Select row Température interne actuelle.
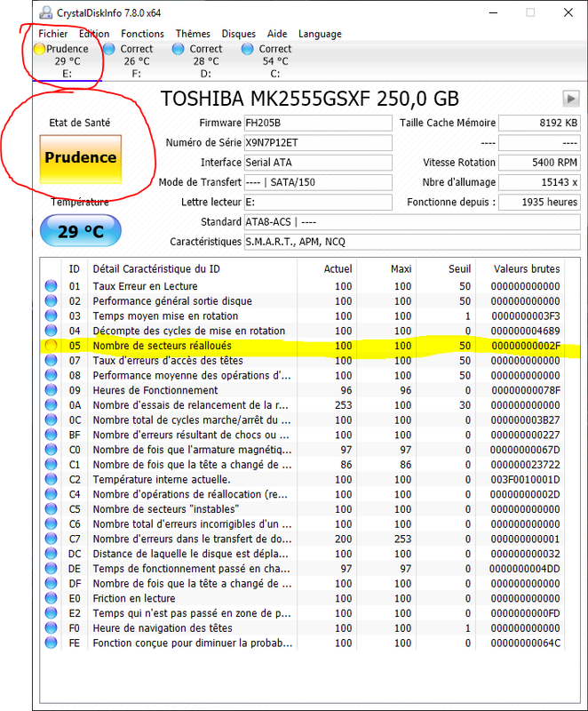 point(303,479)
